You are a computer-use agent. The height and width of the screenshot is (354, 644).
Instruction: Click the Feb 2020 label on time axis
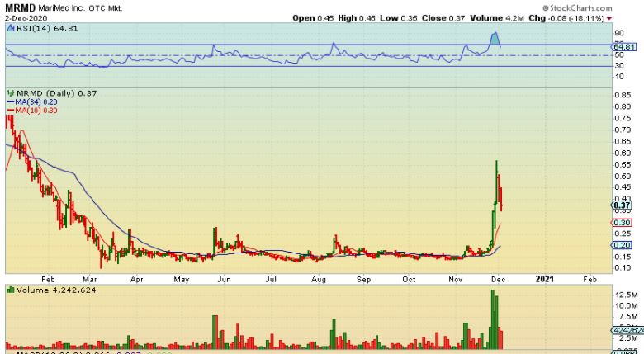[48, 279]
